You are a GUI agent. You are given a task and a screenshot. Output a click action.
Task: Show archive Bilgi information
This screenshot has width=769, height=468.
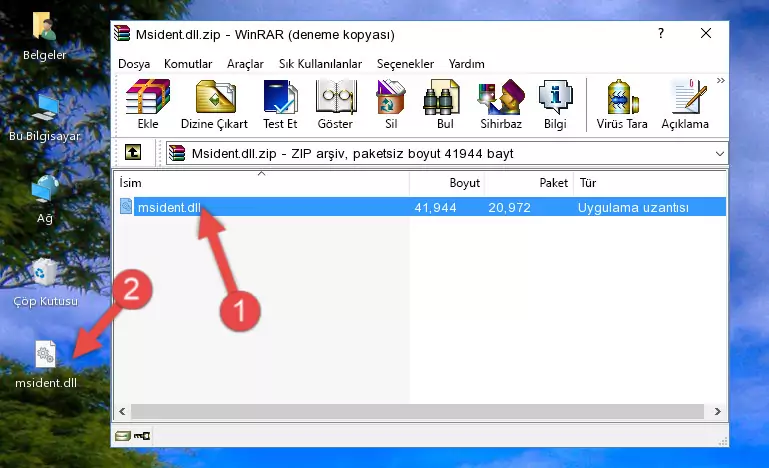pyautogui.click(x=555, y=104)
